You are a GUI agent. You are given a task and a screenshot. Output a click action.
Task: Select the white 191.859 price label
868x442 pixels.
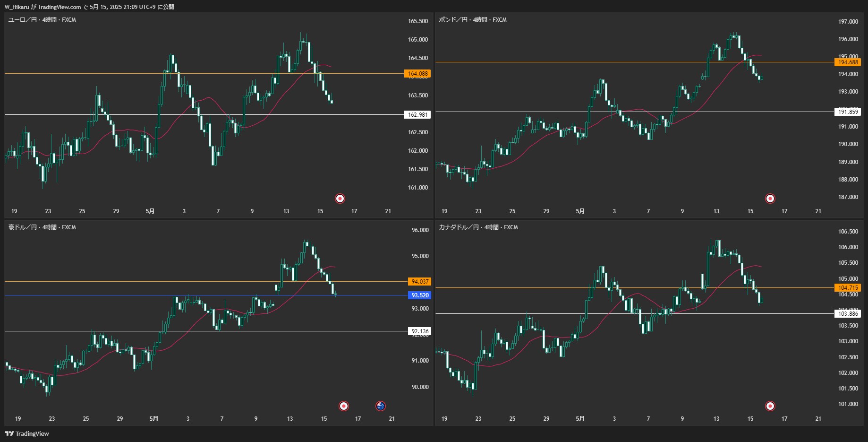pos(848,112)
